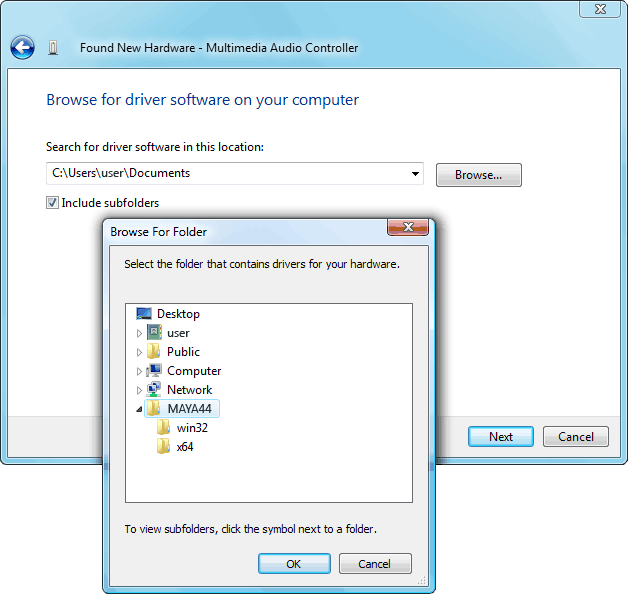The width and height of the screenshot is (628, 594).
Task: Click the hardware device icon in title bar
Action: (x=53, y=47)
